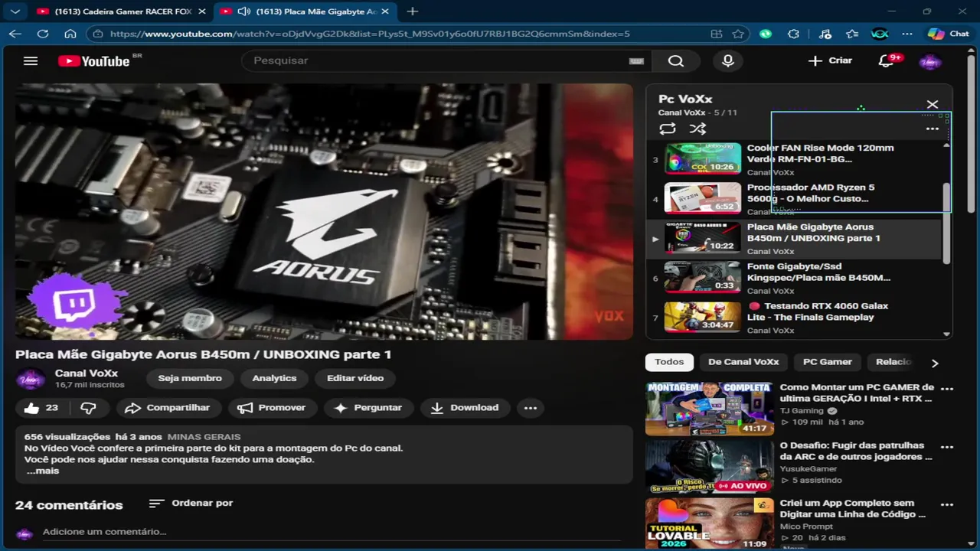Image resolution: width=980 pixels, height=551 pixels.
Task: Open options for Criei um App Completo
Action: pos(947,505)
